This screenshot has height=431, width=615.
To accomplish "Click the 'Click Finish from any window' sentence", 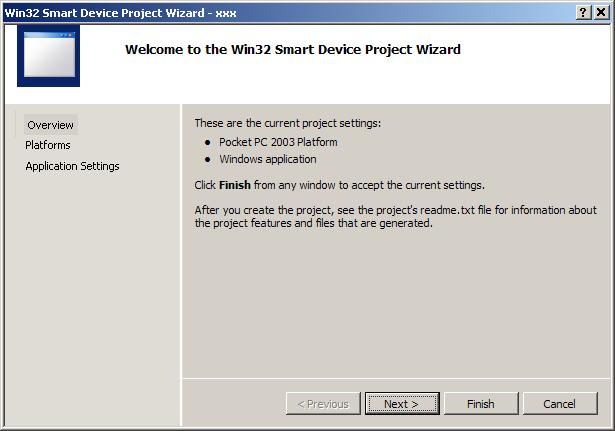I will [x=339, y=185].
